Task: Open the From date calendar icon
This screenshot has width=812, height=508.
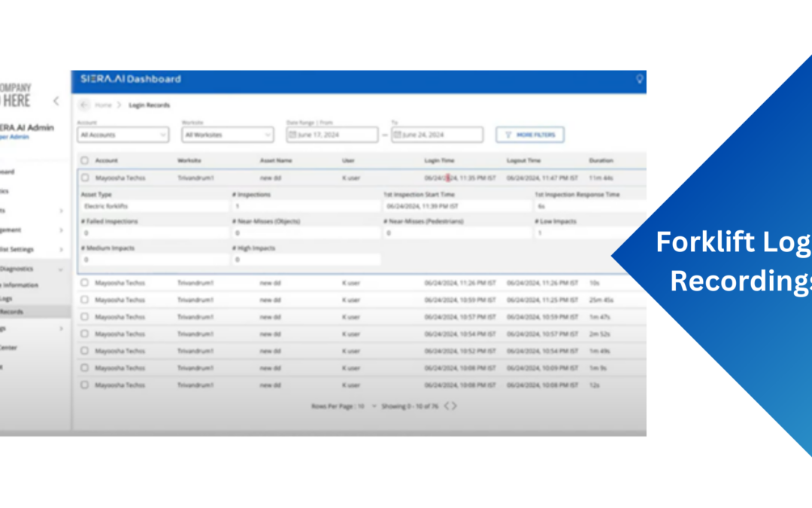Action: [292, 135]
